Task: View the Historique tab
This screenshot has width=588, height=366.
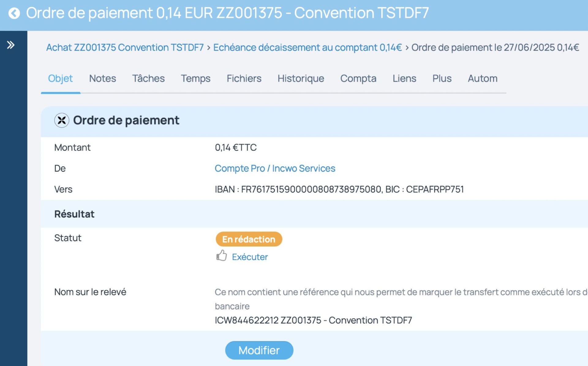Action: point(301,78)
